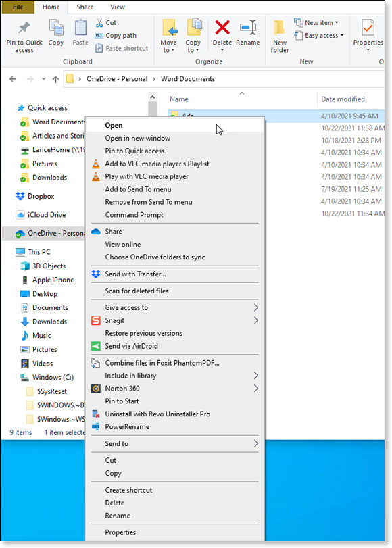Open Desktop in the navigation pane

(x=45, y=294)
